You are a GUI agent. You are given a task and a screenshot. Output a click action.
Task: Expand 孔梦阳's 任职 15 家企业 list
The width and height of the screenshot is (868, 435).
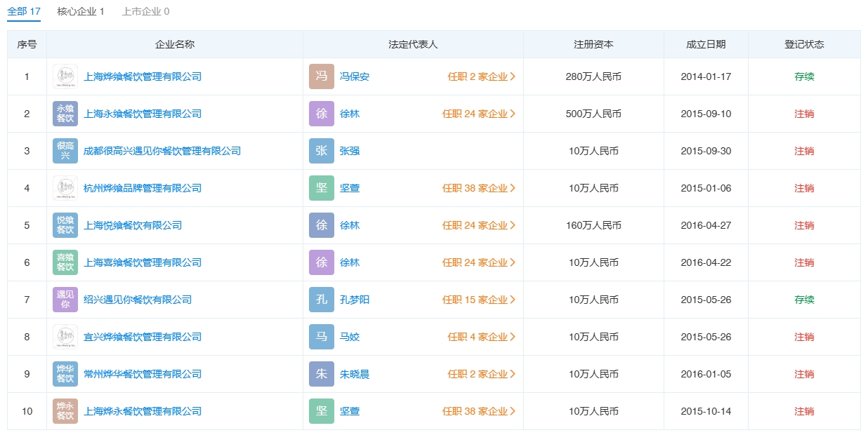point(478,300)
